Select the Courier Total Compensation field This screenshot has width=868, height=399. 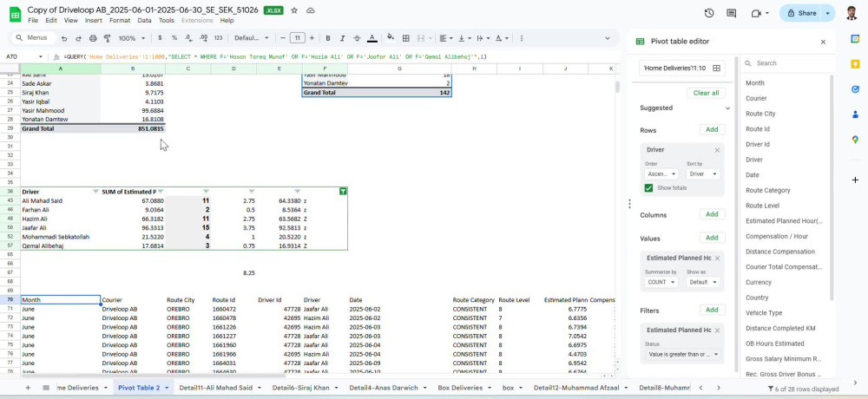click(x=784, y=267)
